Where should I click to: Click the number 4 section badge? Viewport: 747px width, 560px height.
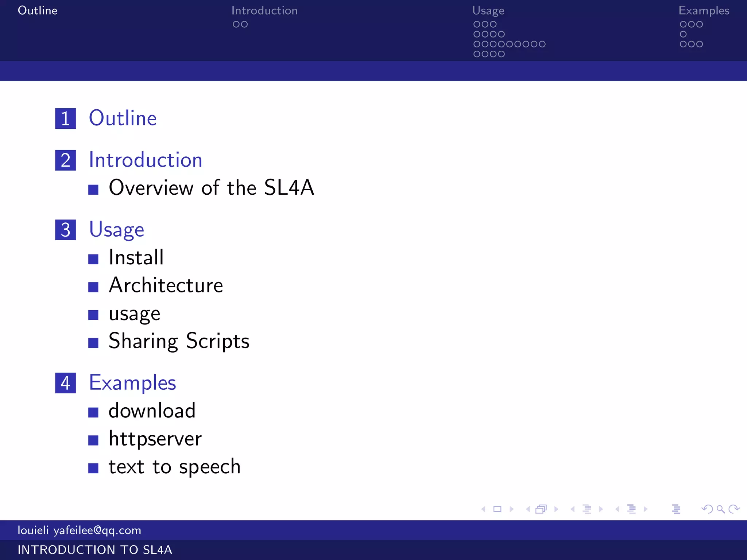tap(66, 383)
